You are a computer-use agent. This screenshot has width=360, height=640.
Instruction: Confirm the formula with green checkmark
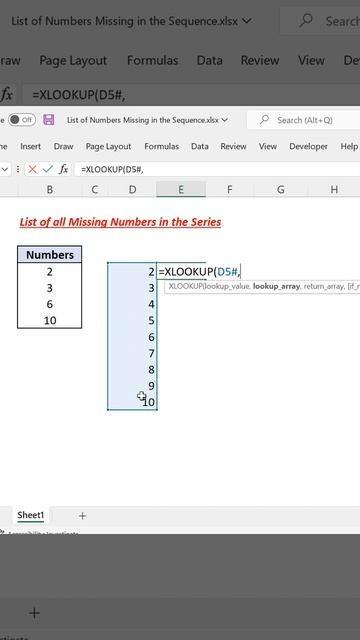(x=48, y=169)
